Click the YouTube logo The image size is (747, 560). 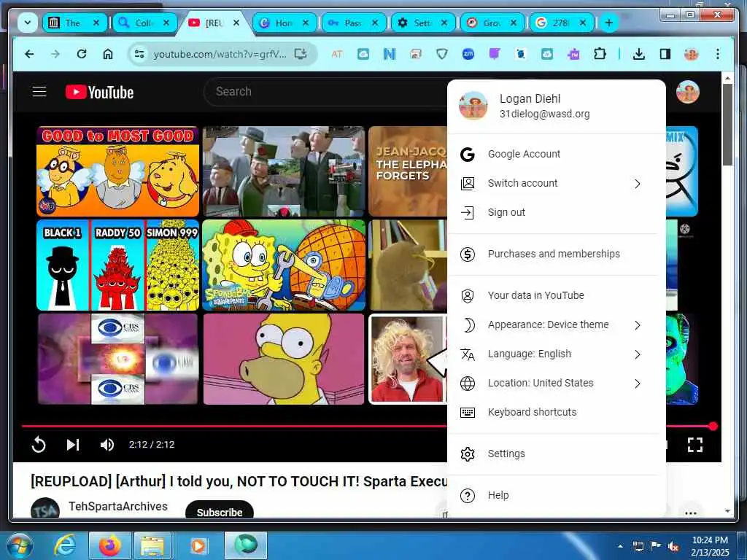click(99, 92)
